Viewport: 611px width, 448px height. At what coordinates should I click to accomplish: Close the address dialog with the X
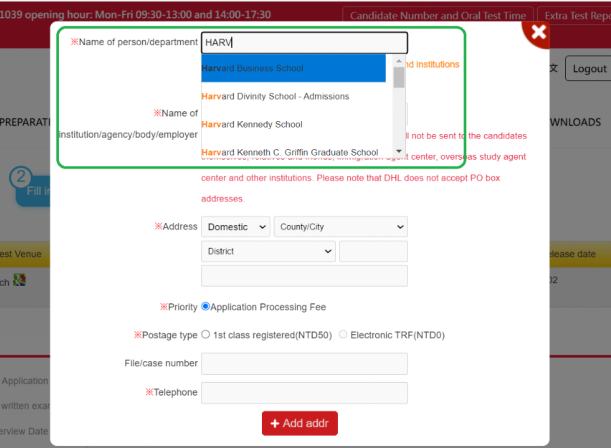pos(539,32)
